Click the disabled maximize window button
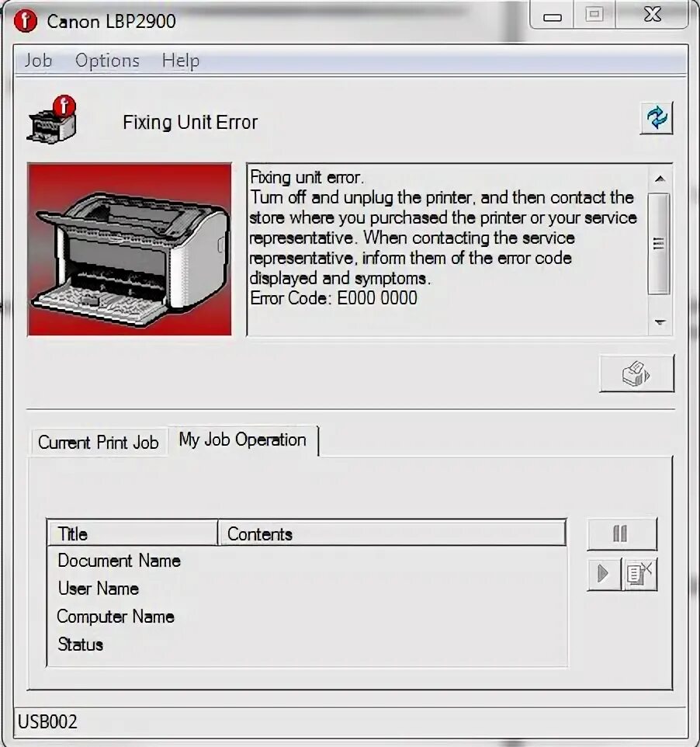 click(594, 15)
